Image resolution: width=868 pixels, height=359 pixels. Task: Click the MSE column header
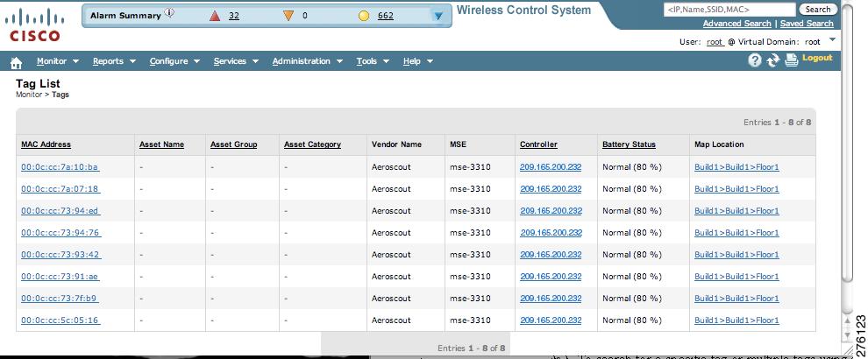tap(459, 144)
